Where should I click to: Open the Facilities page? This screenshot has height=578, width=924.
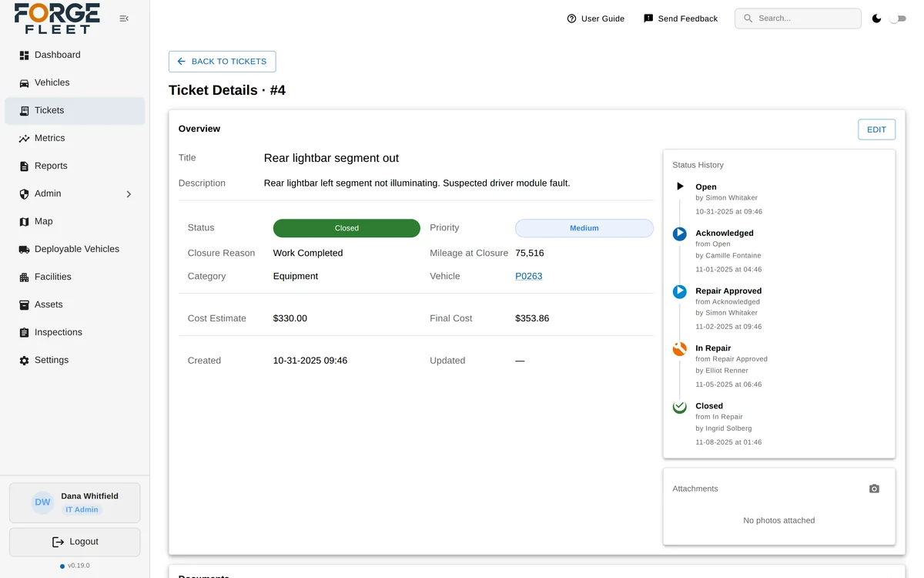pyautogui.click(x=75, y=277)
